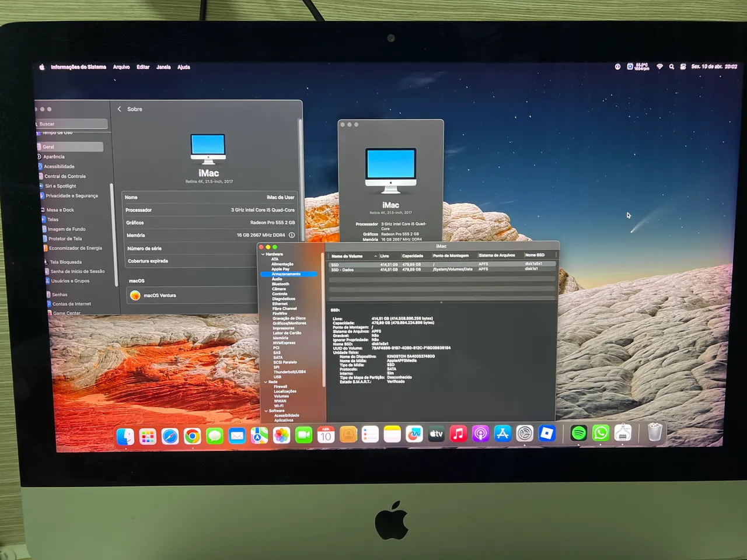Open Spotify from the Dock
Image resolution: width=747 pixels, height=560 pixels.
coord(578,432)
